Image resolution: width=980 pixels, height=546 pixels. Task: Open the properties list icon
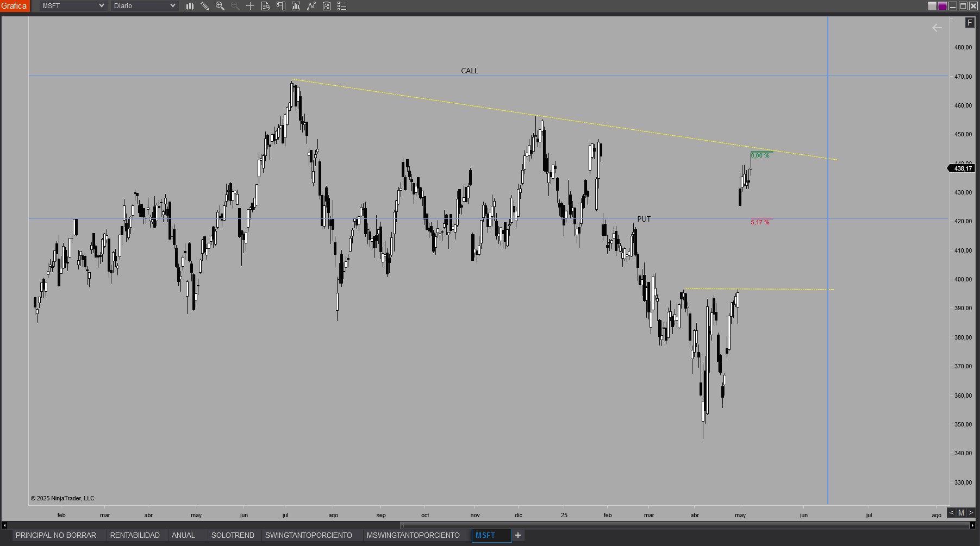(342, 6)
